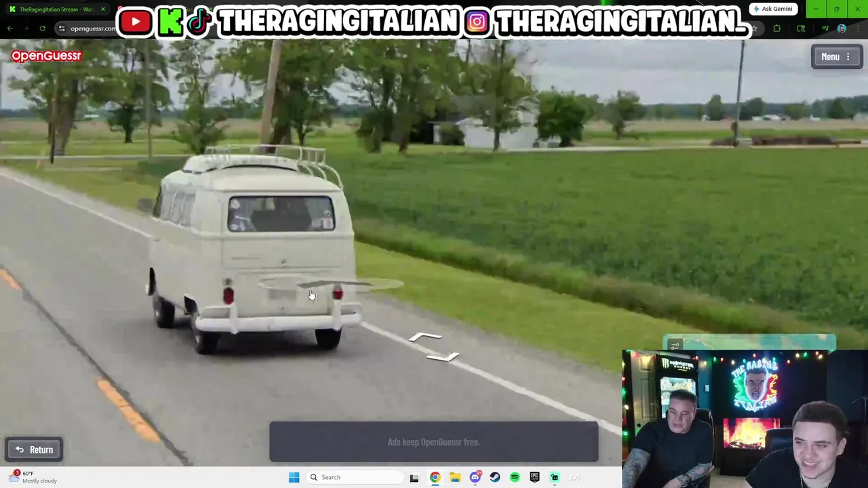Open the Windows Start menu
Screen dimensions: 868x488
click(x=294, y=477)
